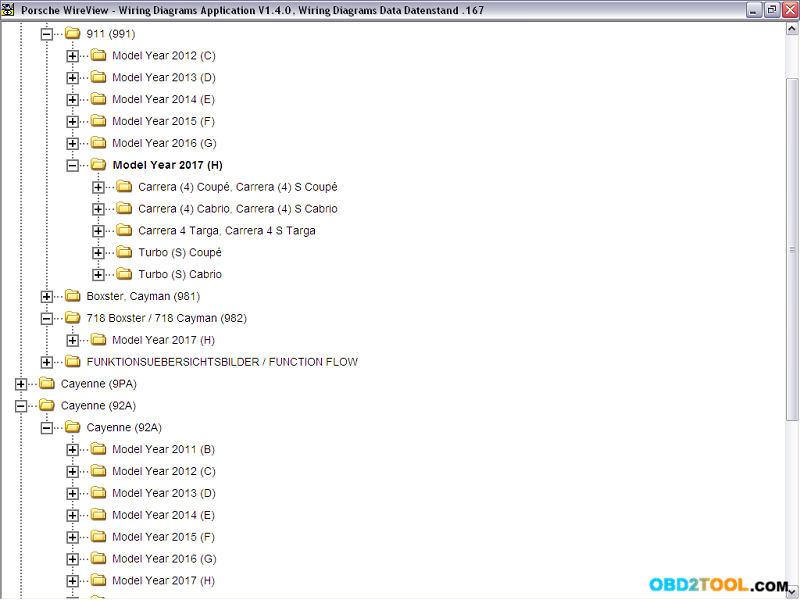The width and height of the screenshot is (800, 600).
Task: Expand 911 Model Year 2014 (E) node
Action: point(72,100)
